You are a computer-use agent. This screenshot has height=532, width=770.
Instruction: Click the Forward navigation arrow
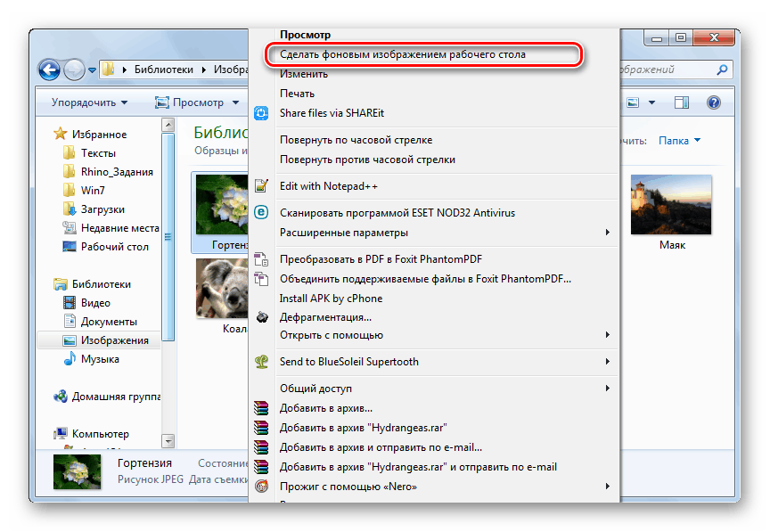tap(74, 70)
